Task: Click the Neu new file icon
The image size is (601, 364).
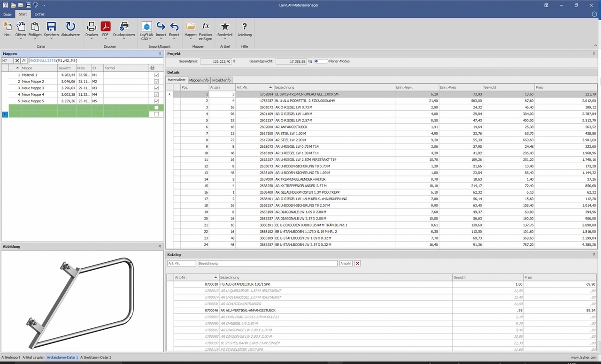Action: point(8,27)
